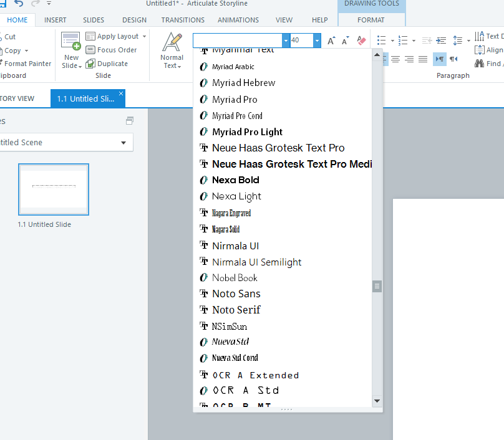Select the 1.1 Untitled Slide thumbnail
Viewport: 504px width, 440px height.
tap(54, 189)
